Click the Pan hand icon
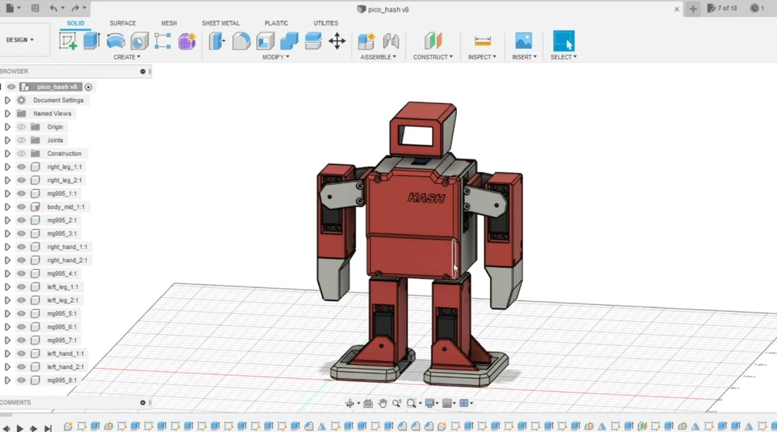This screenshot has width=777, height=432. coord(382,403)
